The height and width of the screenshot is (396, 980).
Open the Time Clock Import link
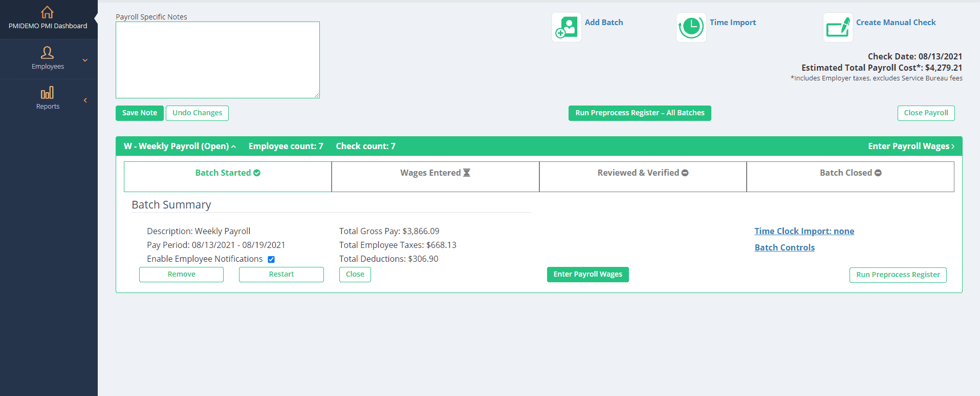click(803, 231)
